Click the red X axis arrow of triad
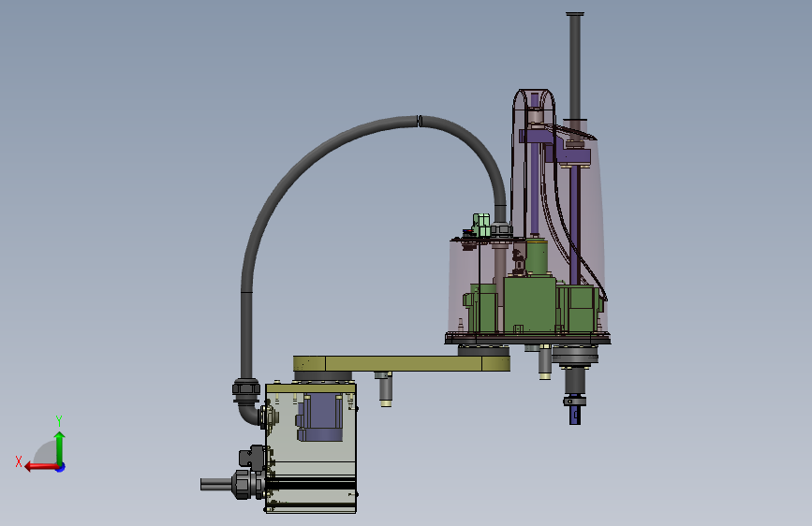The height and width of the screenshot is (526, 812). coord(40,467)
